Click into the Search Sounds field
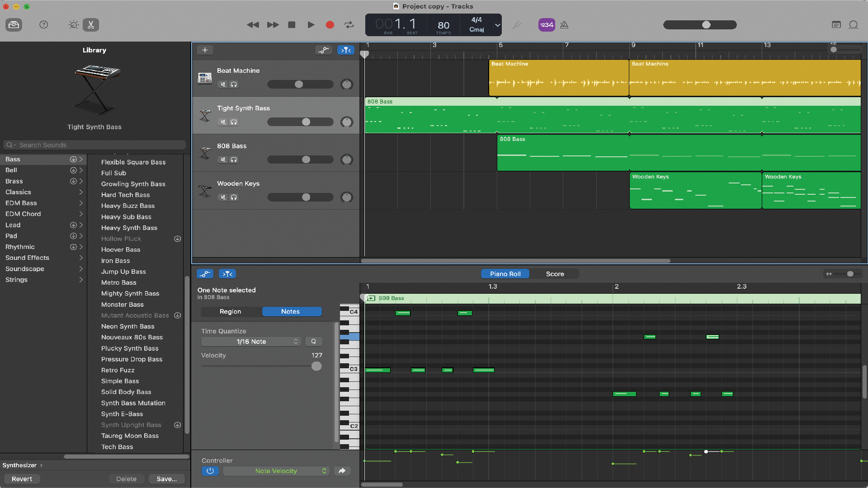The image size is (868, 488). click(94, 145)
